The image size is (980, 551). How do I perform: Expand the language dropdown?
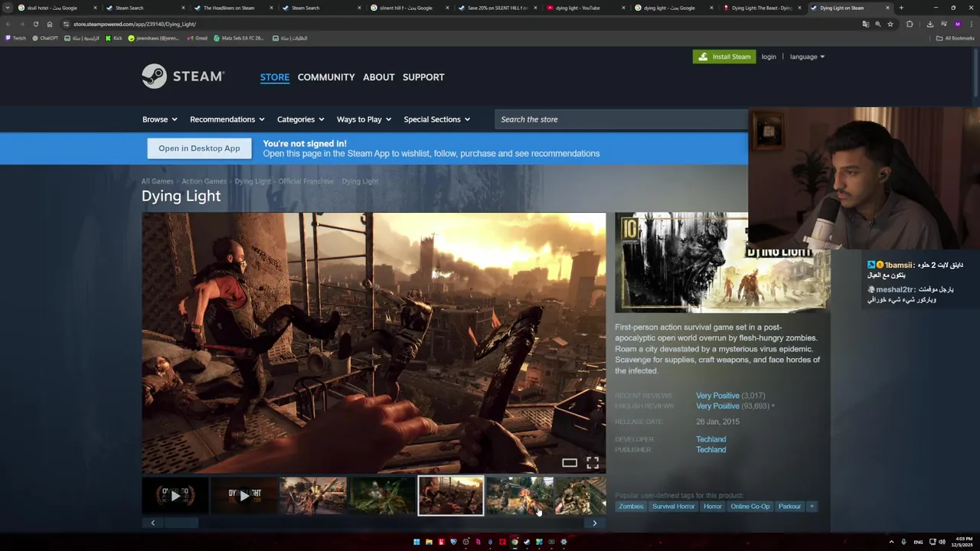tap(807, 57)
